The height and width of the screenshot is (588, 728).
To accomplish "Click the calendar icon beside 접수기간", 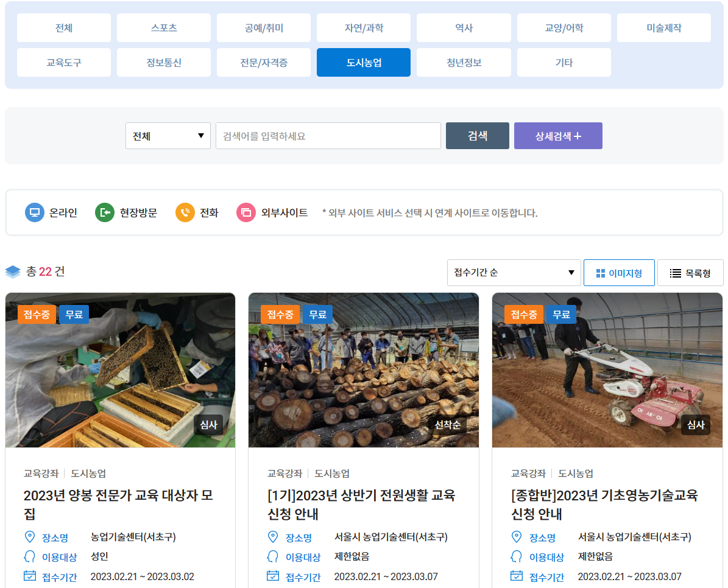I will point(30,576).
